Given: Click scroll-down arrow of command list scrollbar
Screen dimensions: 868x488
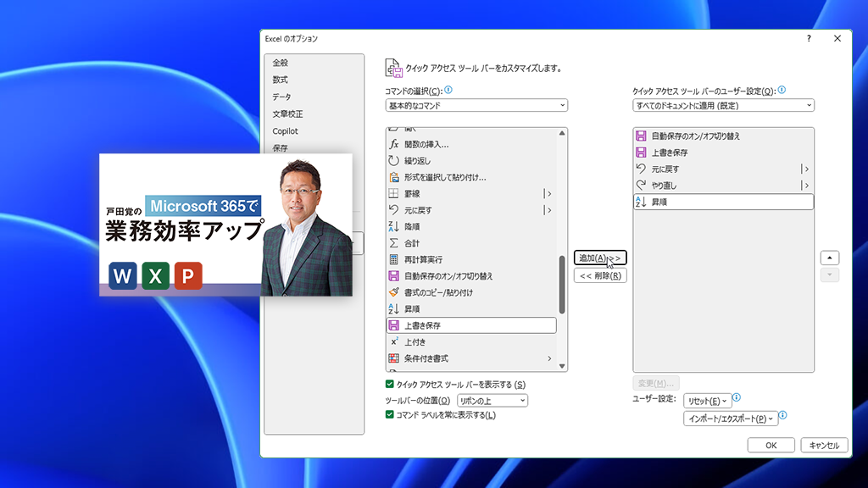Looking at the screenshot, I should (x=562, y=366).
